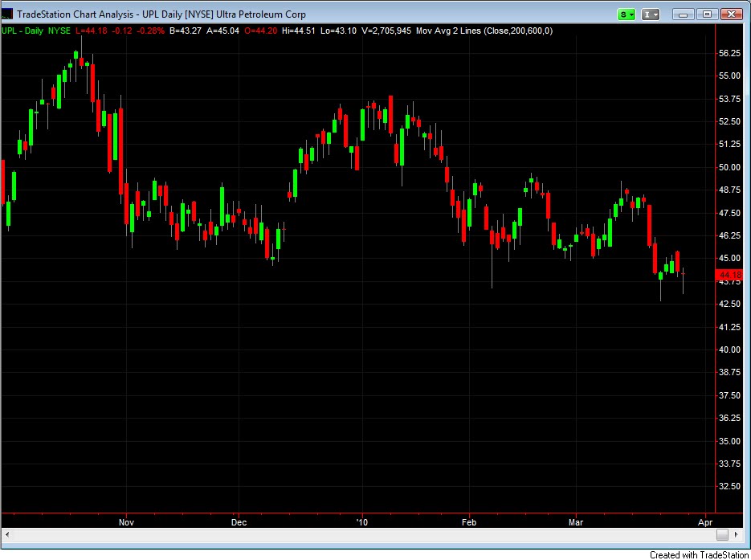Maximize the Chart Analysis window
This screenshot has width=751, height=560.
(707, 14)
